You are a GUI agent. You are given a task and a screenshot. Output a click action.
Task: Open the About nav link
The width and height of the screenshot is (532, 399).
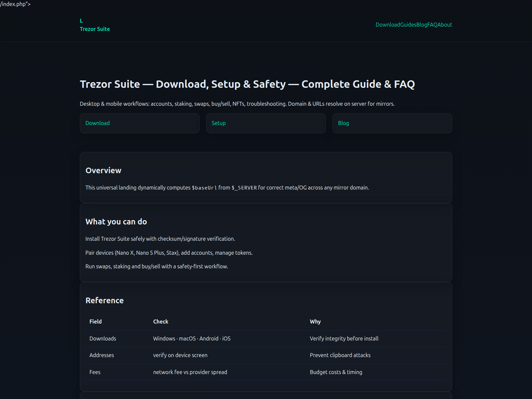445,25
